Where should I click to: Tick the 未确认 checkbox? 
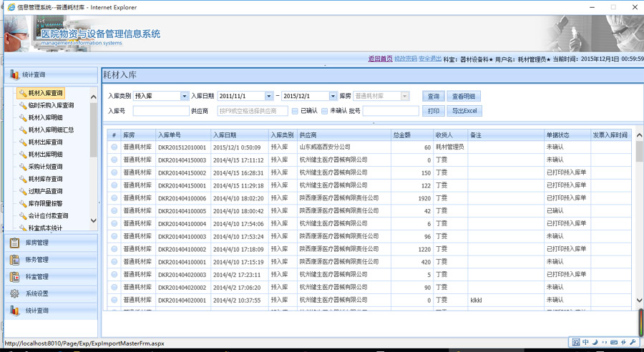click(324, 111)
